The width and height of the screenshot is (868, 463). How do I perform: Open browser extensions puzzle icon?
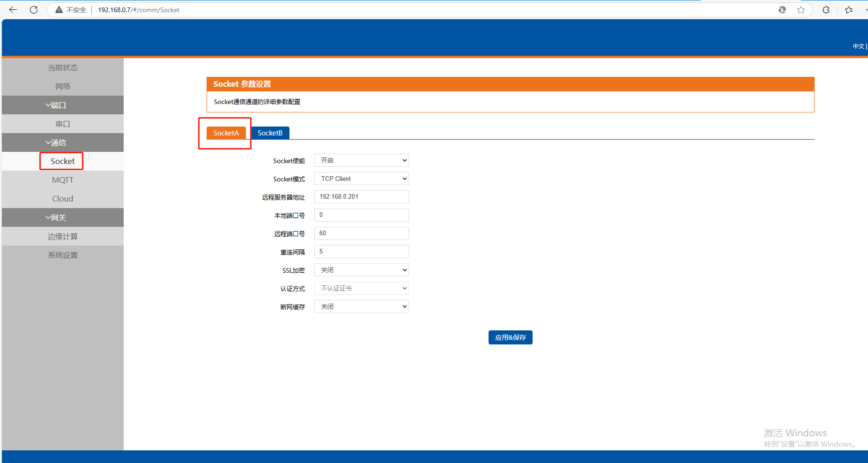tap(826, 10)
